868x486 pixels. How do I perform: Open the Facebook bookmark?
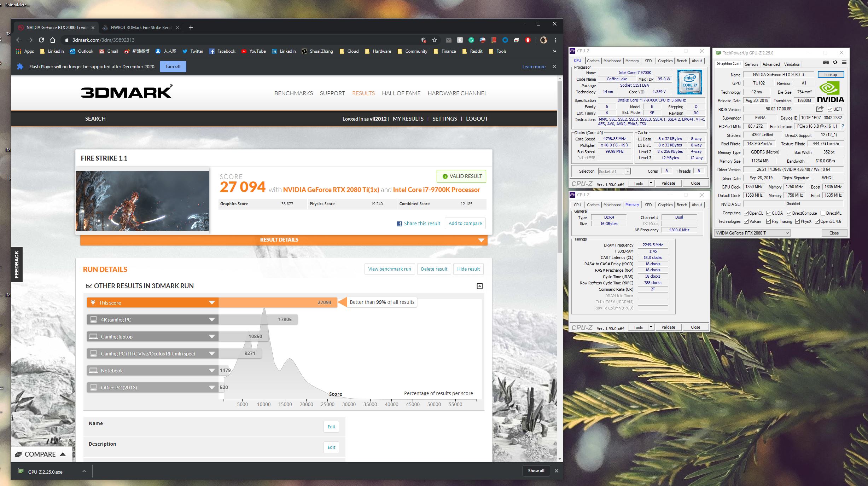222,51
